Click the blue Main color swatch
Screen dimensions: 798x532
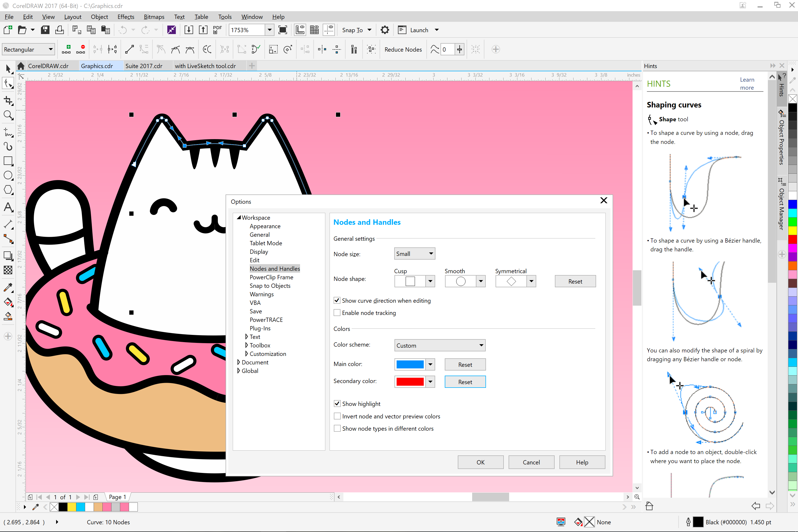click(410, 364)
